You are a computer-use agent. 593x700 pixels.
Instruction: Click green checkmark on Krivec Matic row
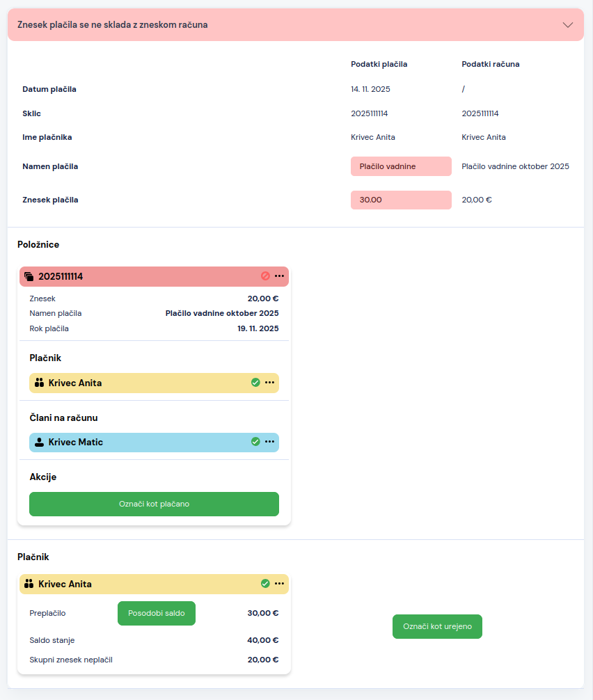255,442
